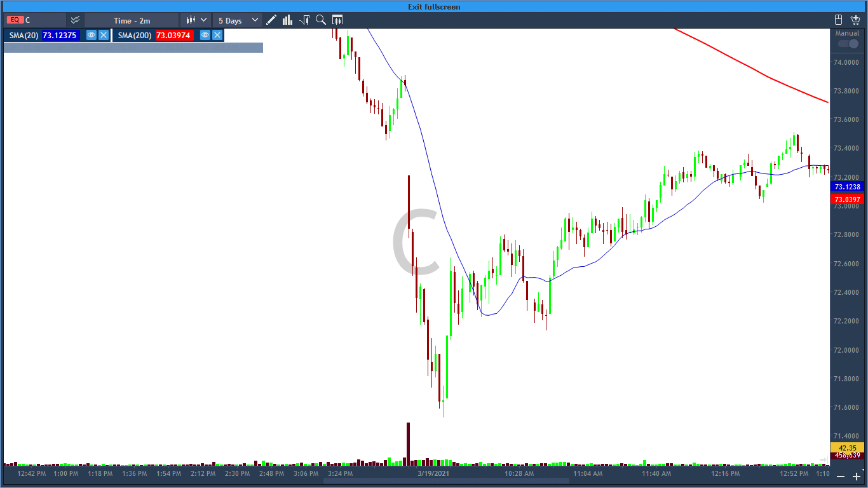Click the blue 73.1238 price axis label

[847, 187]
